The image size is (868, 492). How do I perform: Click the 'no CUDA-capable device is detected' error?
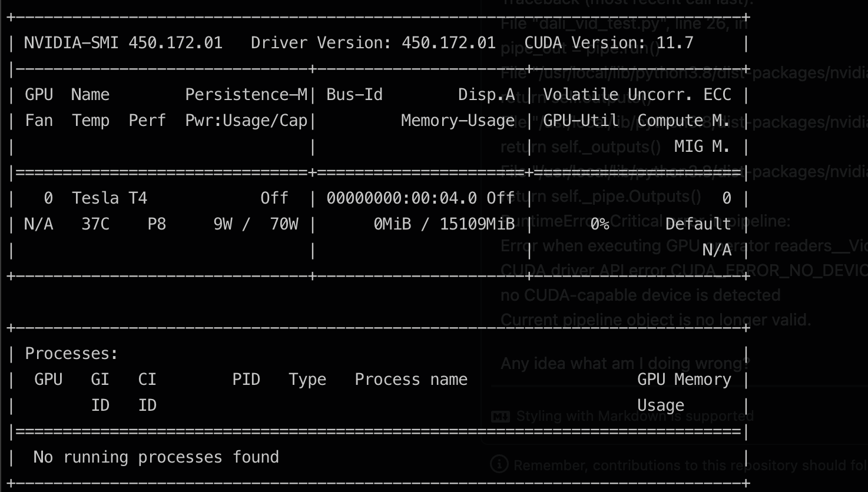pyautogui.click(x=640, y=295)
